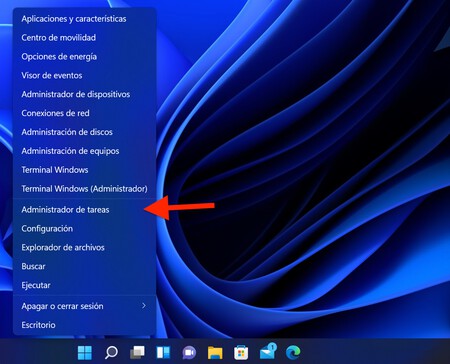Expand Apagar o cerrar sesión submenu

84,306
